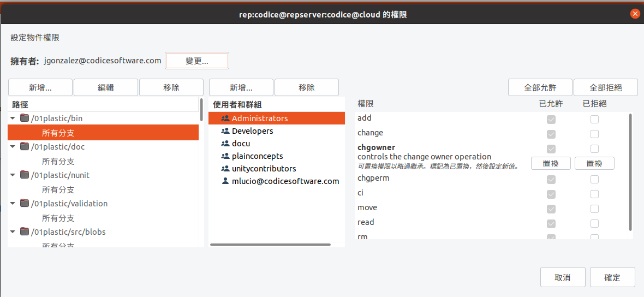
Task: Click the Administrators group icon
Action: click(x=225, y=118)
